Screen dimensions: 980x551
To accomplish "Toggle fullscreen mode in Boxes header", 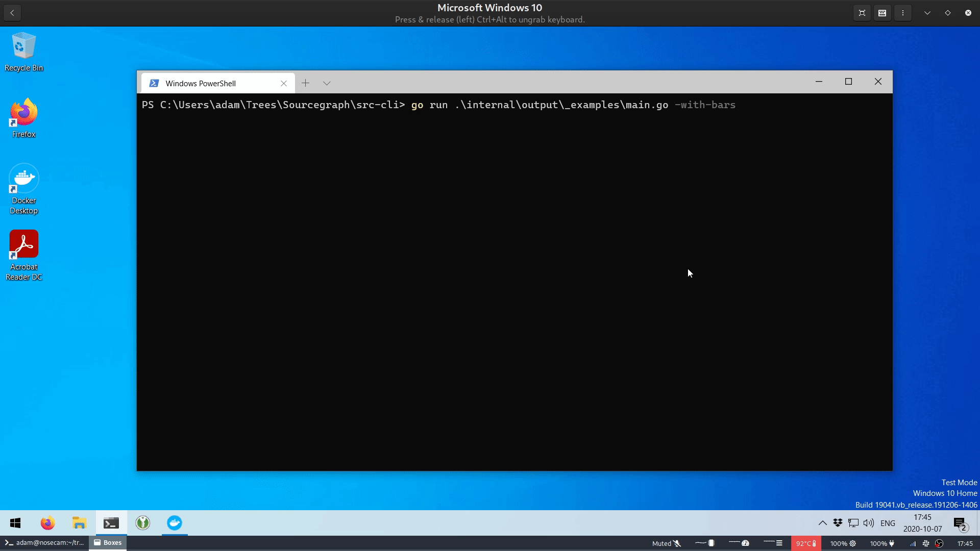I will pos(862,13).
